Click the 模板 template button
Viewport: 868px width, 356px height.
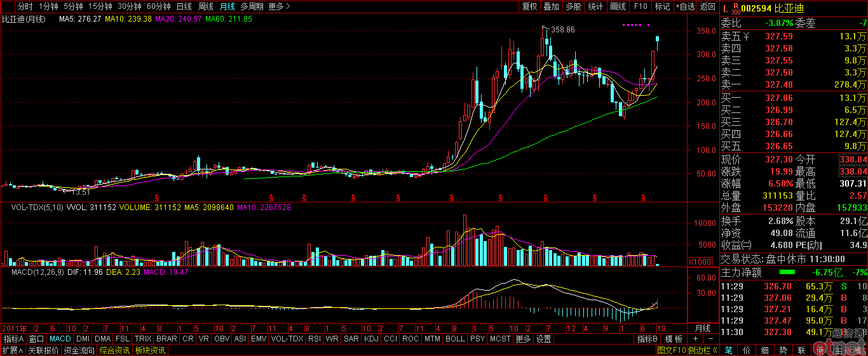(x=674, y=339)
